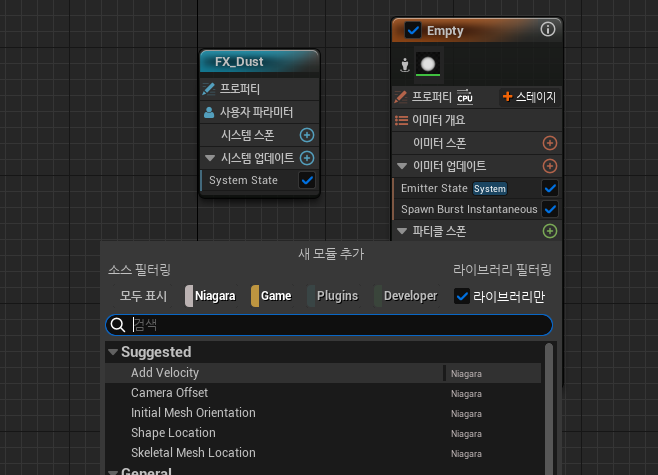The image size is (658, 475).
Task: Toggle the System State module checkbox
Action: coord(307,180)
